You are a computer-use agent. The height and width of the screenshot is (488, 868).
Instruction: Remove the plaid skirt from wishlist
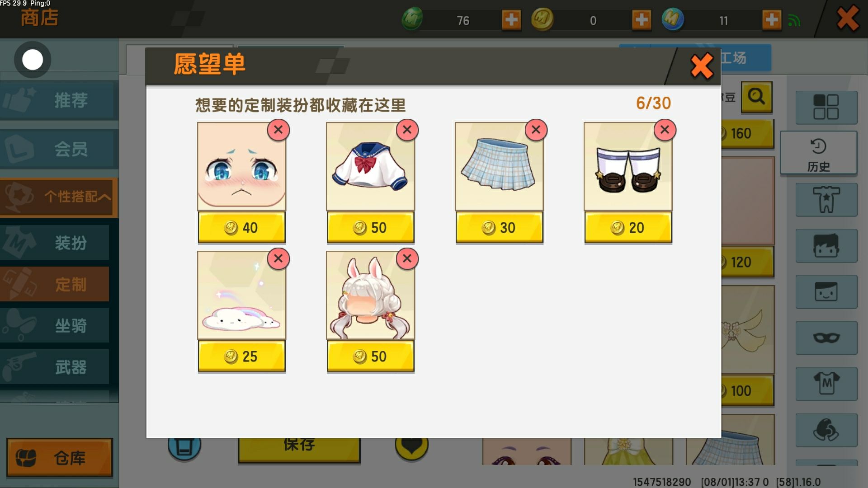pos(536,130)
